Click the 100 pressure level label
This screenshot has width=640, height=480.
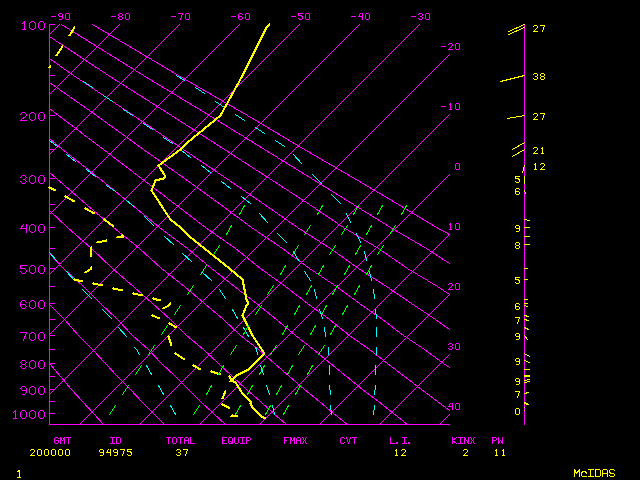33,25
